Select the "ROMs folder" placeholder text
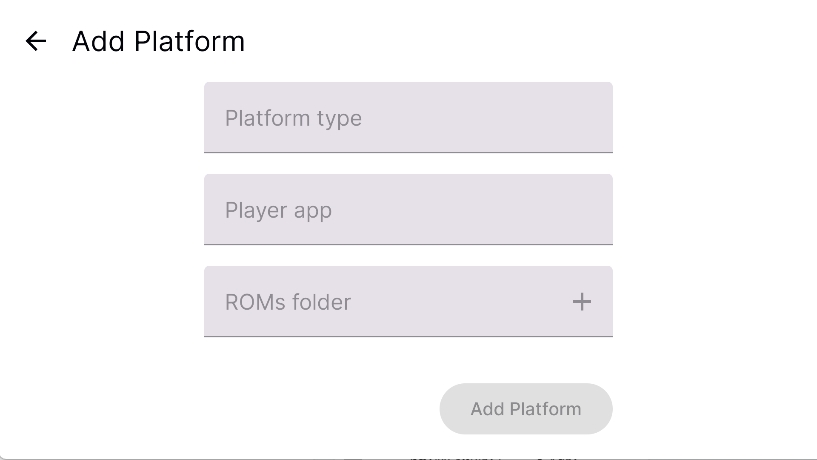 [288, 302]
